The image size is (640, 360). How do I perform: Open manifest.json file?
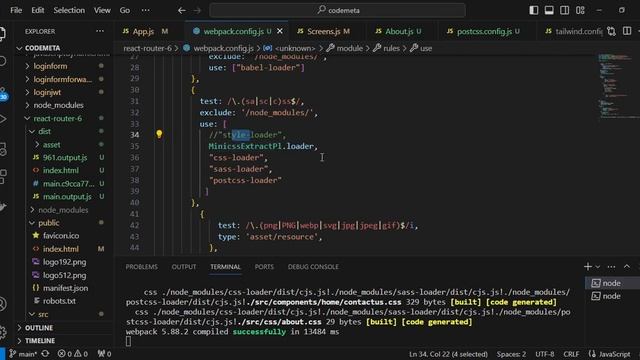pyautogui.click(x=65, y=288)
